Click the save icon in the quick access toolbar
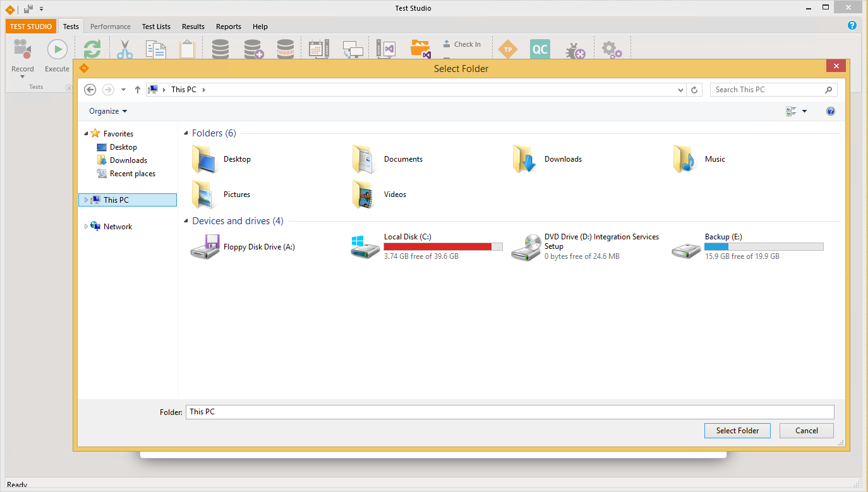868x492 pixels. coord(28,9)
